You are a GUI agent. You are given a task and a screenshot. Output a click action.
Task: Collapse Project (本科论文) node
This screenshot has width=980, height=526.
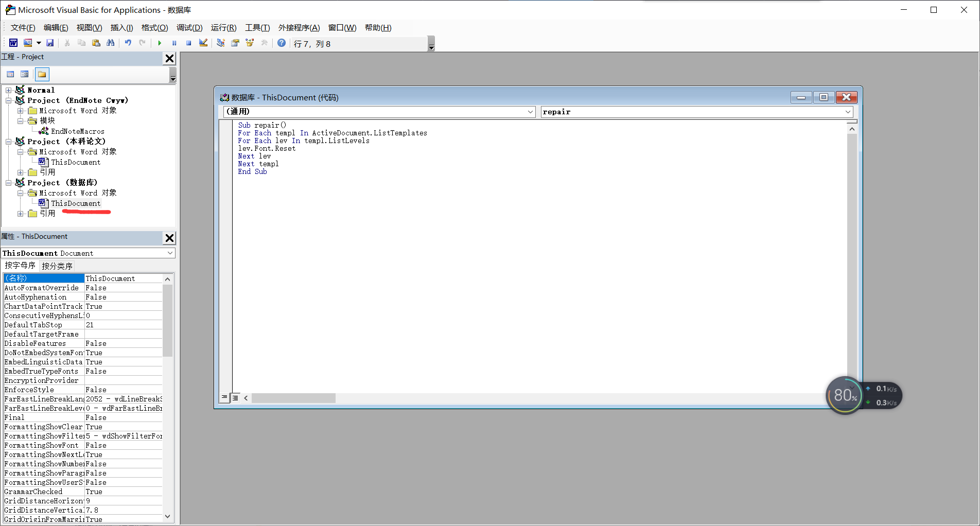(8, 142)
